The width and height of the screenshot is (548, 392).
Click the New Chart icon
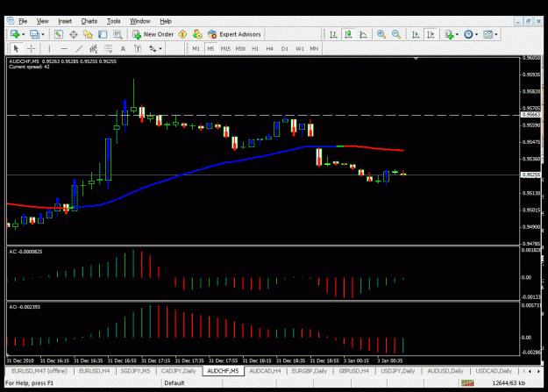tap(15, 34)
